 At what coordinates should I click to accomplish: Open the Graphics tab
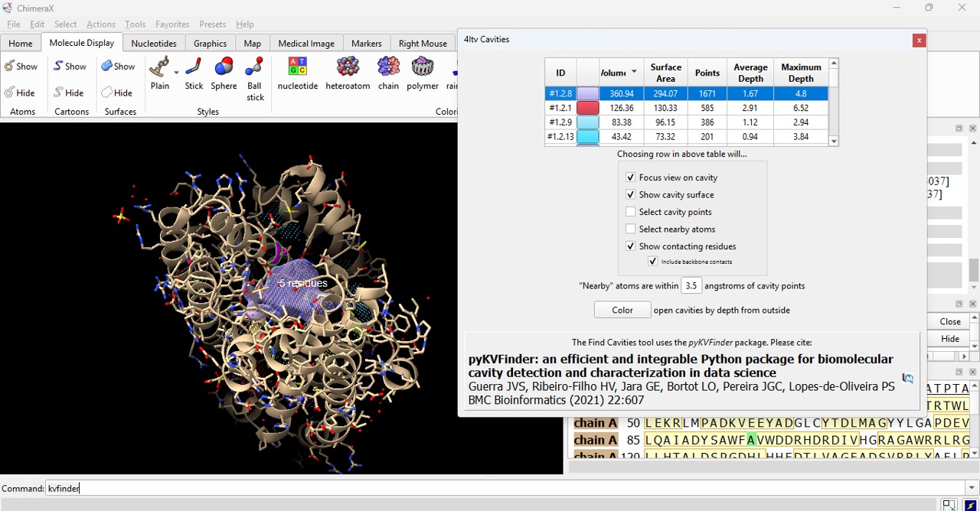click(210, 44)
